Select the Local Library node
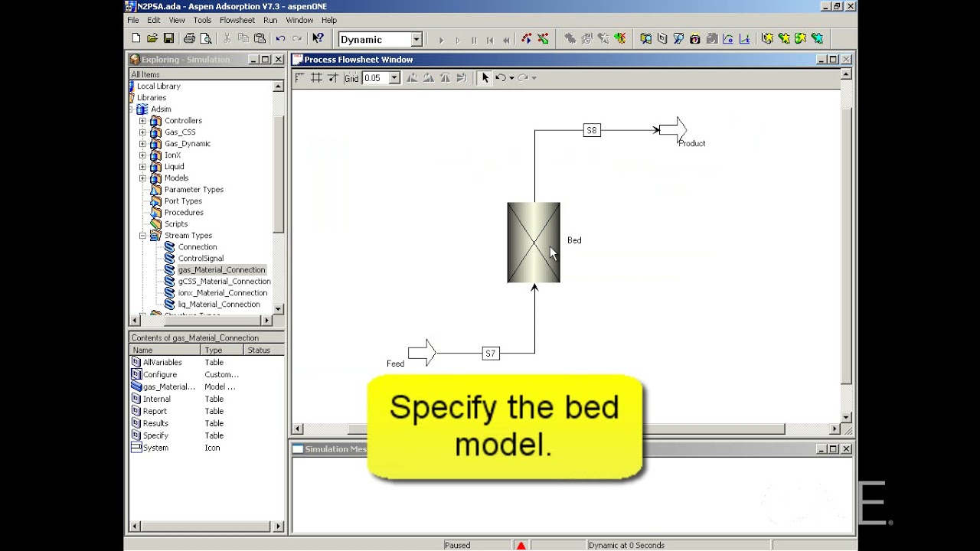The height and width of the screenshot is (551, 980). (158, 86)
